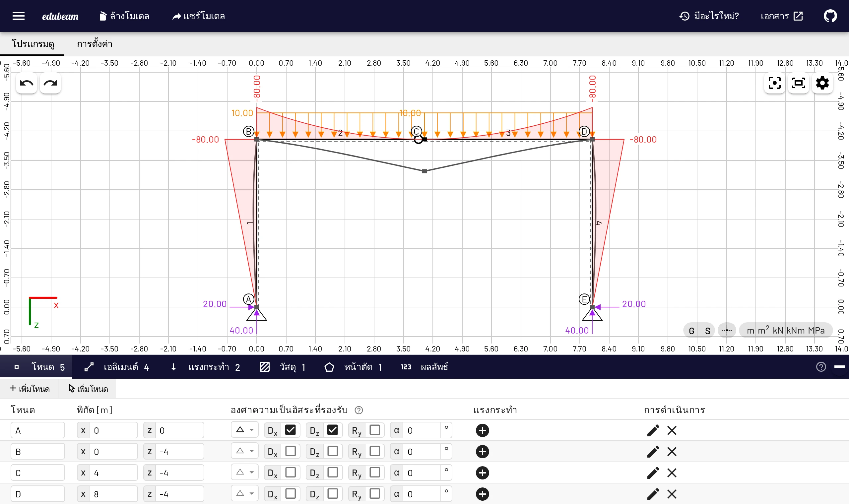Uncheck Dz for node A

point(332,430)
